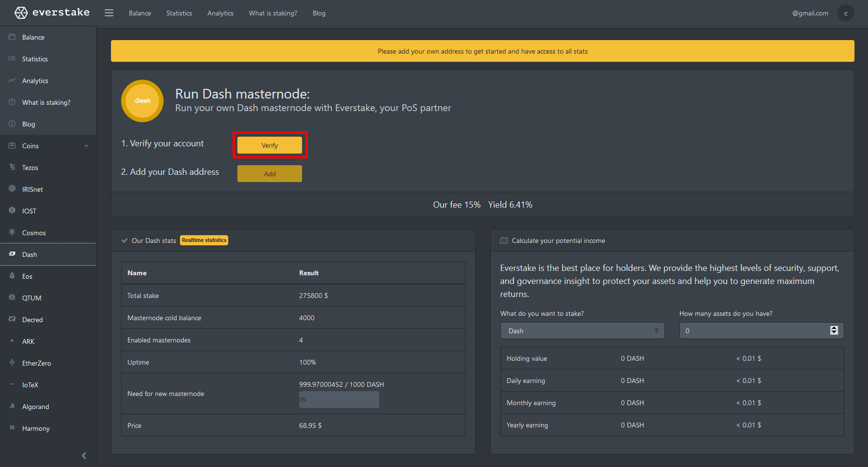Image resolution: width=868 pixels, height=467 pixels.
Task: Click the Tezos coin icon in sidebar
Action: point(12,167)
